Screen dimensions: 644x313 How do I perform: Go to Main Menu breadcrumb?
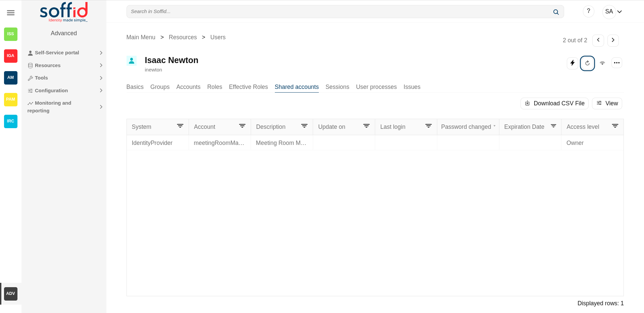pyautogui.click(x=141, y=37)
